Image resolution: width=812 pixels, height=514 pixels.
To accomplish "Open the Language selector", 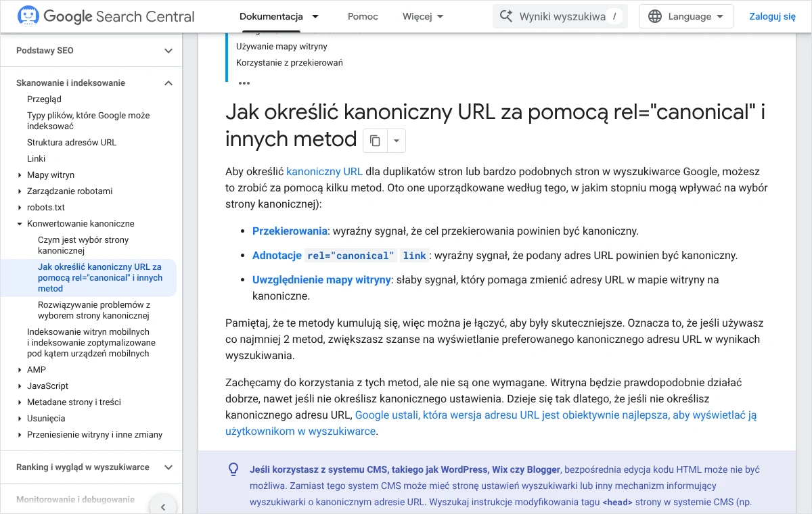I will 686,16.
